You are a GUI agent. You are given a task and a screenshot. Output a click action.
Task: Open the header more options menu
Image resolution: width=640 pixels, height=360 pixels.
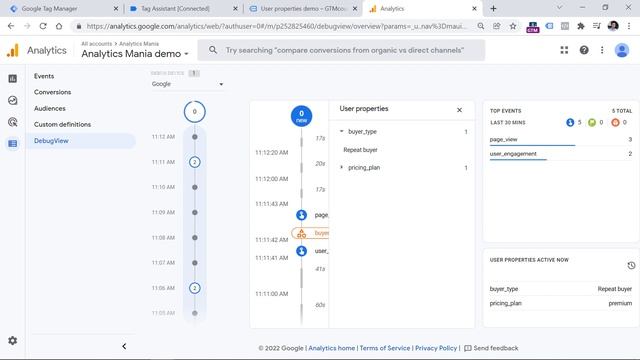(x=602, y=50)
